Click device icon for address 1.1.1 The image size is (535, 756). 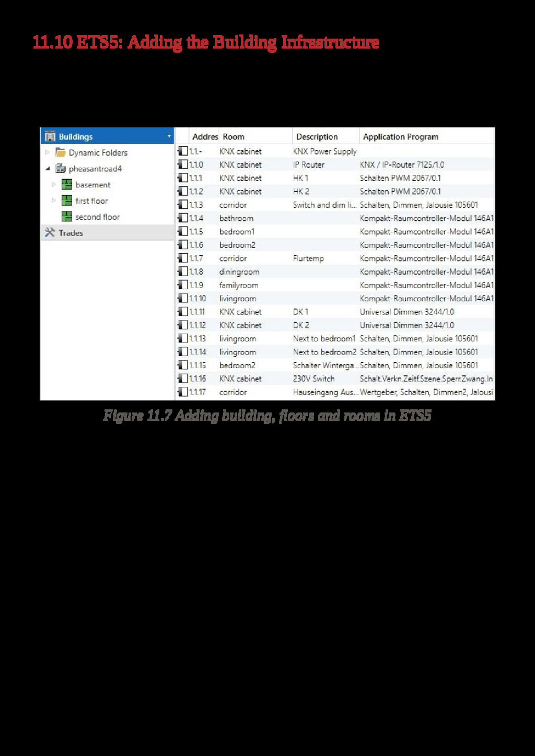(182, 178)
